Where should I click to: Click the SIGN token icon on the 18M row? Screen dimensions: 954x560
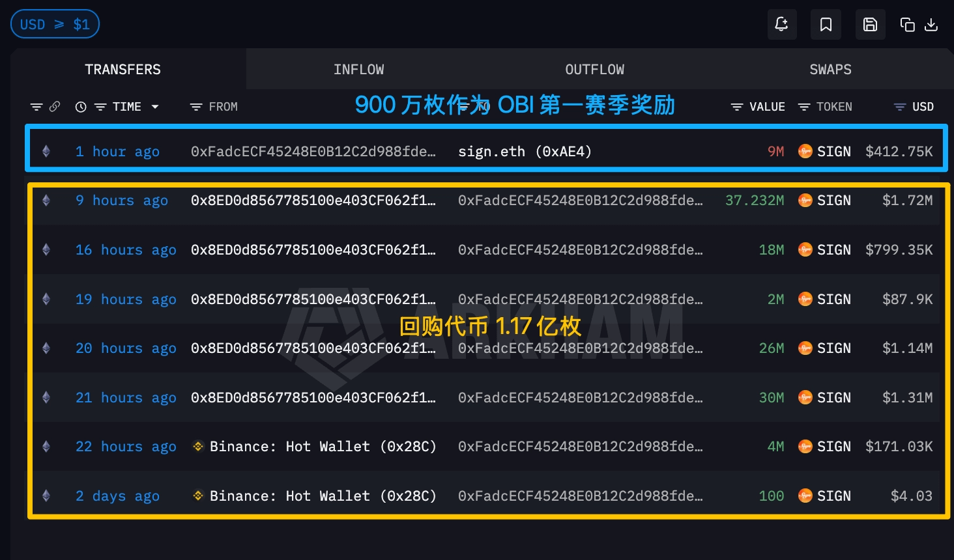tap(805, 249)
